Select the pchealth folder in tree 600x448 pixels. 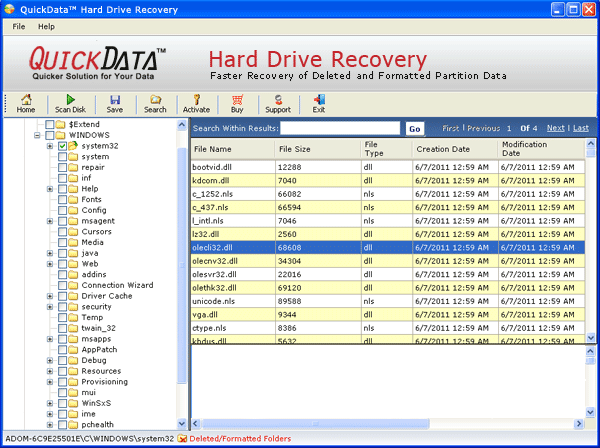tap(98, 424)
